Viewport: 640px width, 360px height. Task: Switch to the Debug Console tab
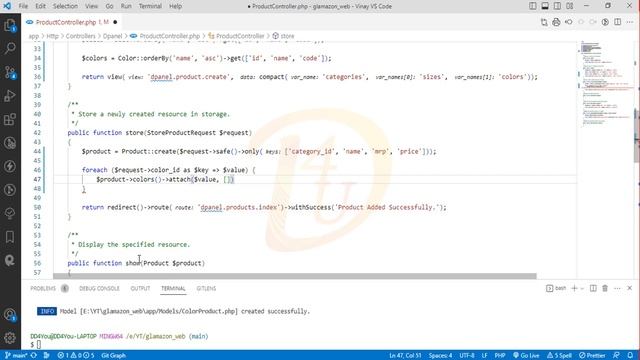(99, 288)
